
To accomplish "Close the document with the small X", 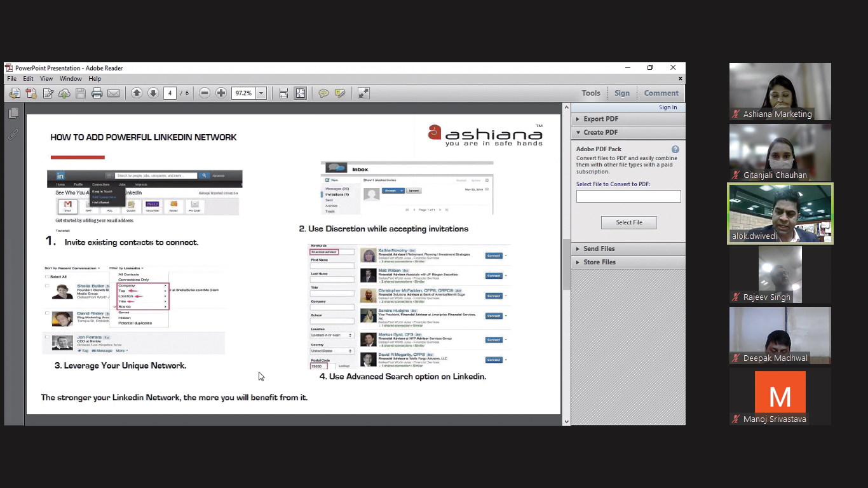I will (x=681, y=79).
